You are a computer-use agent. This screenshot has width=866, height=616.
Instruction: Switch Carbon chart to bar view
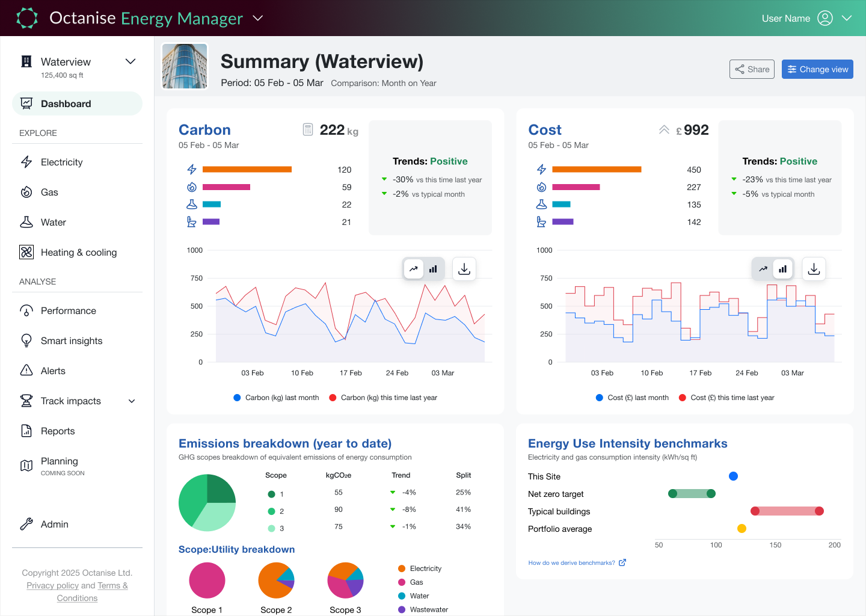(433, 269)
